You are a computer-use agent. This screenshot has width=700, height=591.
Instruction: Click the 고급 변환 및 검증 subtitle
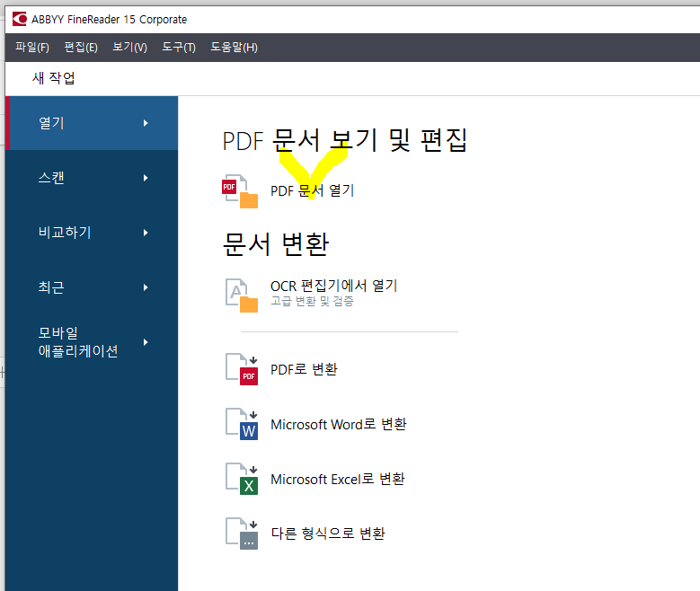click(x=312, y=301)
